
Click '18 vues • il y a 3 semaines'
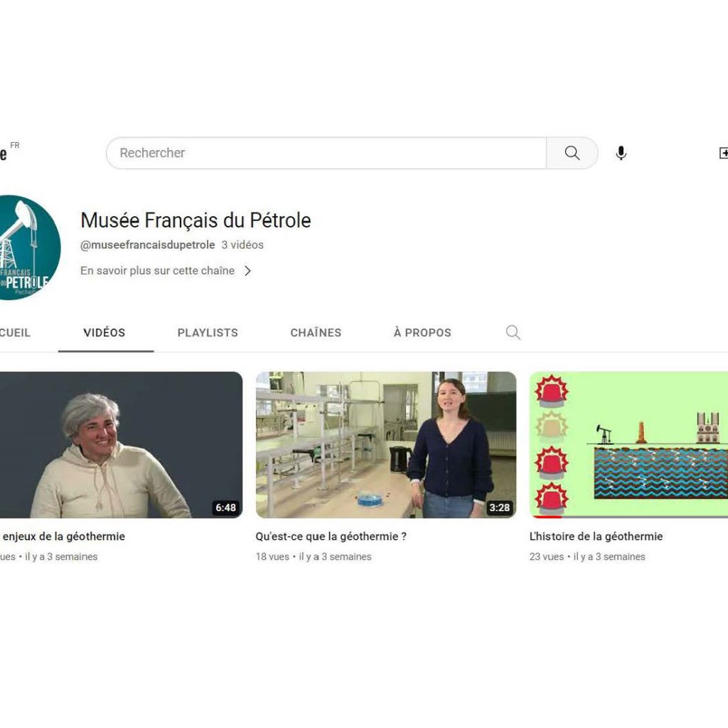point(314,556)
